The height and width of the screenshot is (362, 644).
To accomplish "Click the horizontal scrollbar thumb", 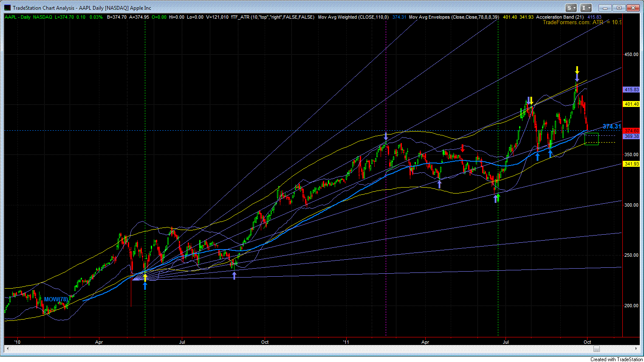I will coord(596,348).
